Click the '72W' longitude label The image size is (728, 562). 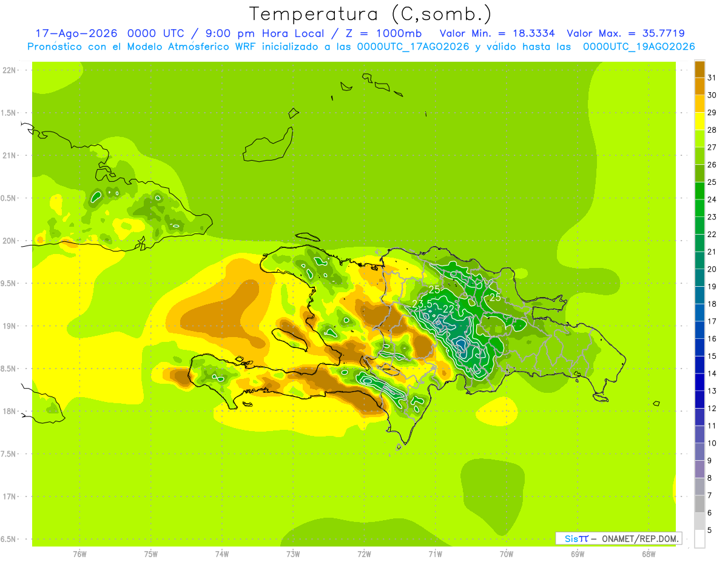click(x=364, y=554)
